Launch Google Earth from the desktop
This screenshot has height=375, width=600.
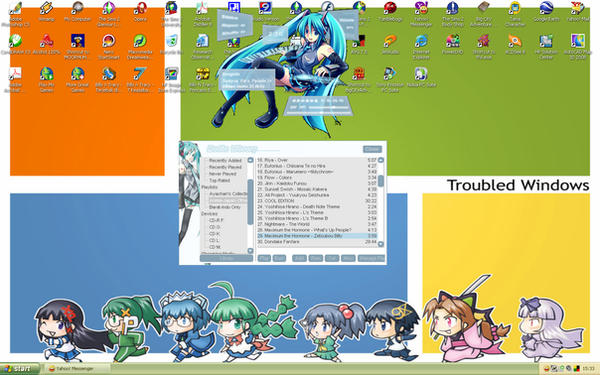pos(546,11)
